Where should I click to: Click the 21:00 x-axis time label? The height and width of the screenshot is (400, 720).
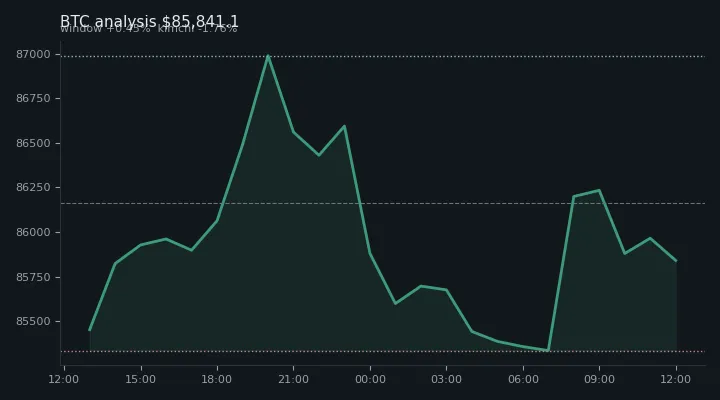[293, 379]
